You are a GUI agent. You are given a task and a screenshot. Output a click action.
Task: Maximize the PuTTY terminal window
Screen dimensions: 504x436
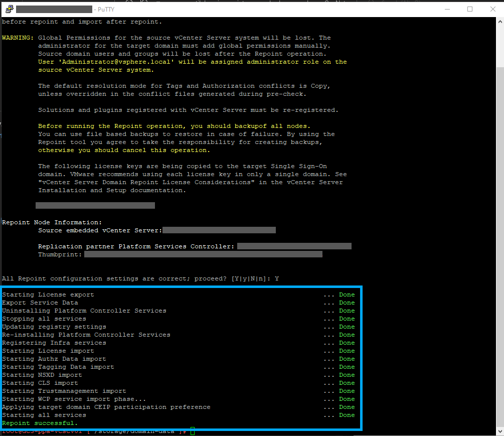[x=470, y=9]
